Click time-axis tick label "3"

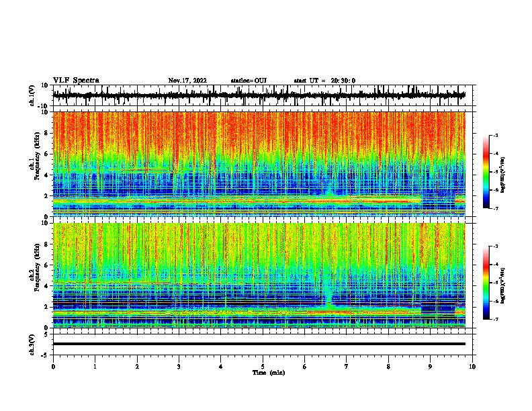pos(179,367)
